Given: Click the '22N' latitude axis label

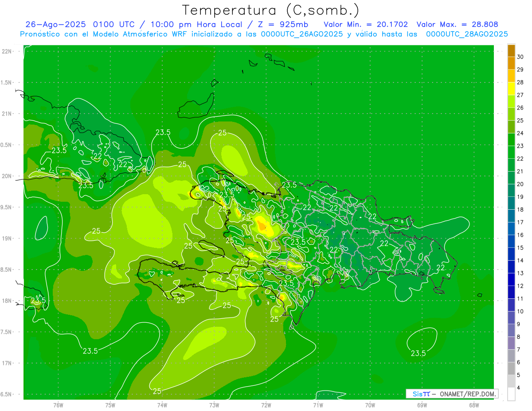Looking at the screenshot, I should [x=7, y=51].
